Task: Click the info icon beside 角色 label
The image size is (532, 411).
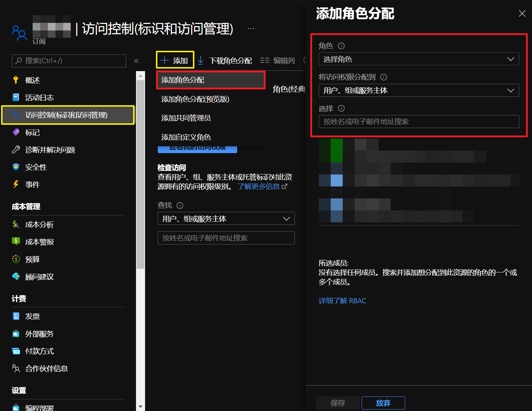Action: pyautogui.click(x=341, y=46)
